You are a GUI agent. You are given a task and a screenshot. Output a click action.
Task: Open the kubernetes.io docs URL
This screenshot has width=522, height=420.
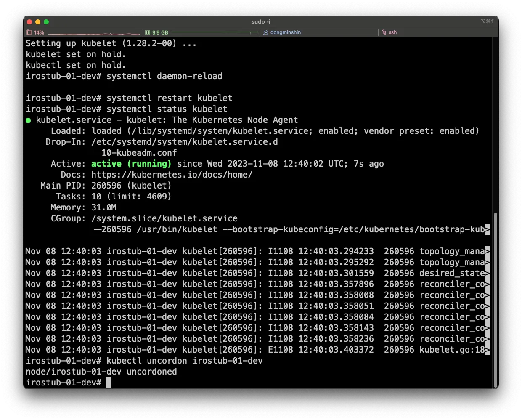coord(172,175)
